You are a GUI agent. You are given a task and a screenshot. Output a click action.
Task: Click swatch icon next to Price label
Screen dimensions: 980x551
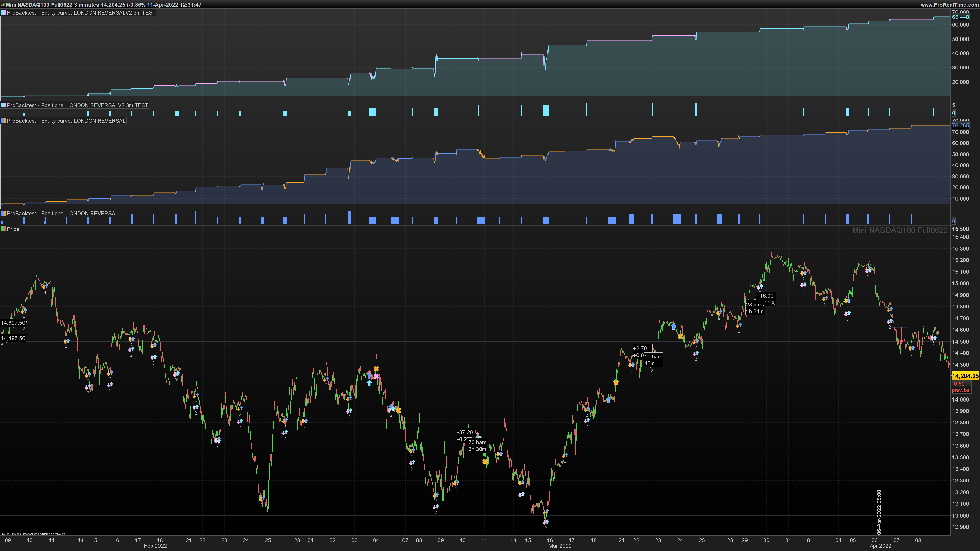point(3,229)
